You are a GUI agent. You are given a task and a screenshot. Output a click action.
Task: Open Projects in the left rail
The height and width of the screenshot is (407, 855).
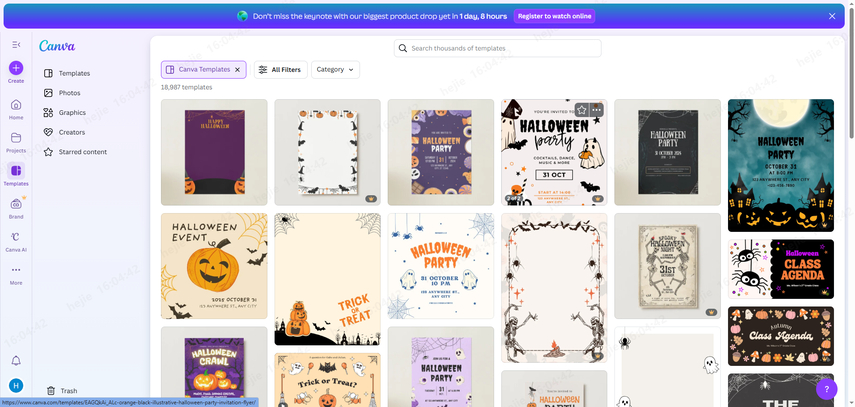pos(16,142)
